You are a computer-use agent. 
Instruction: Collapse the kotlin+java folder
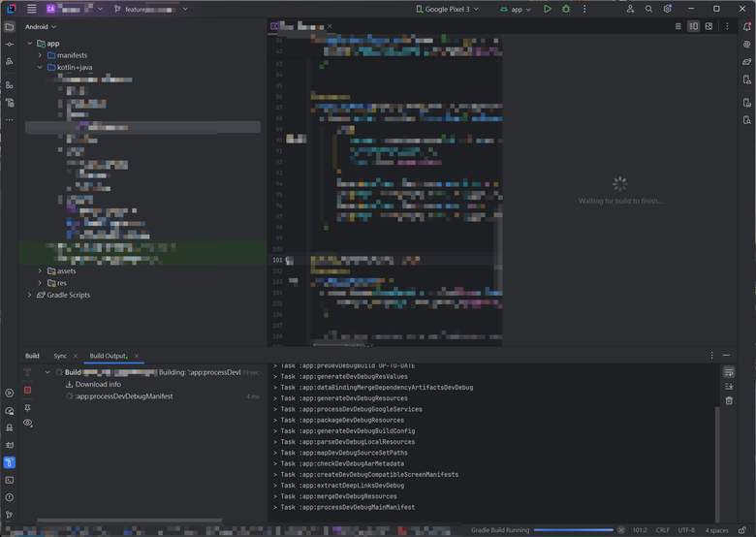pos(40,68)
